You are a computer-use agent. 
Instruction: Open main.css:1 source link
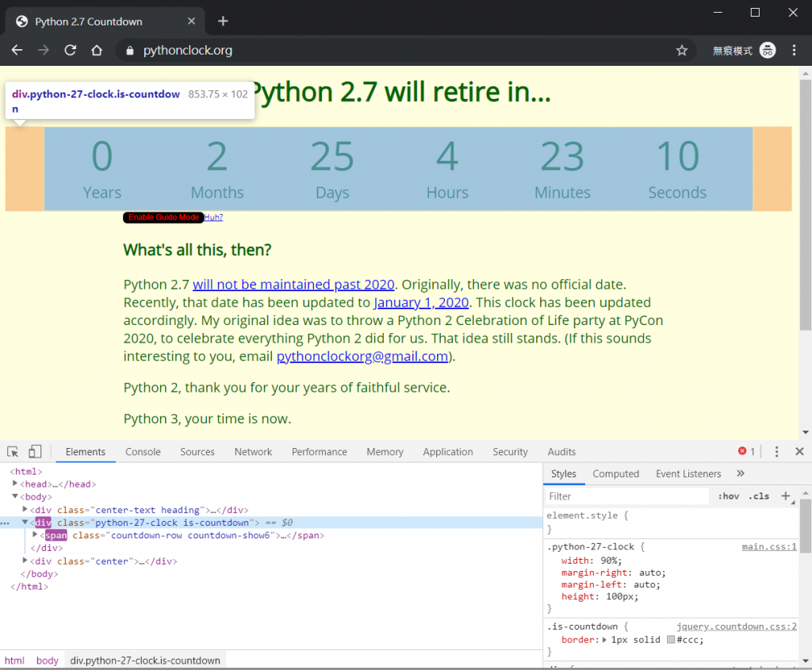pyautogui.click(x=769, y=547)
